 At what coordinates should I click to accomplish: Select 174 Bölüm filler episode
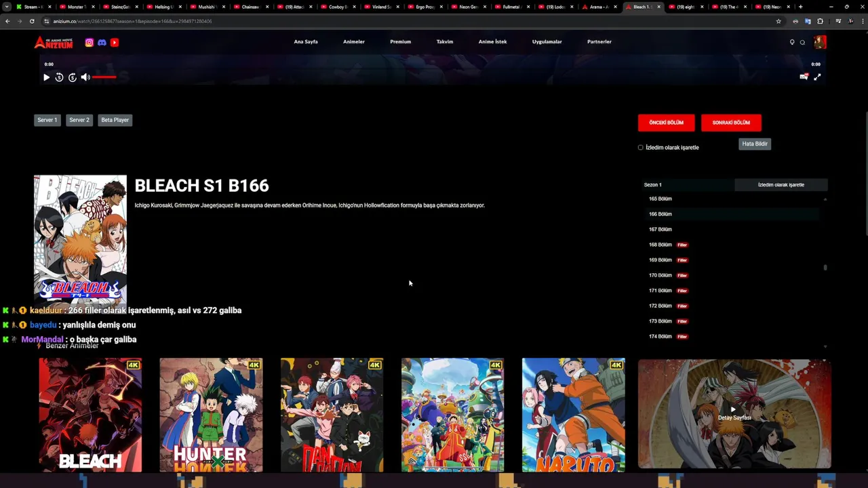pyautogui.click(x=731, y=336)
